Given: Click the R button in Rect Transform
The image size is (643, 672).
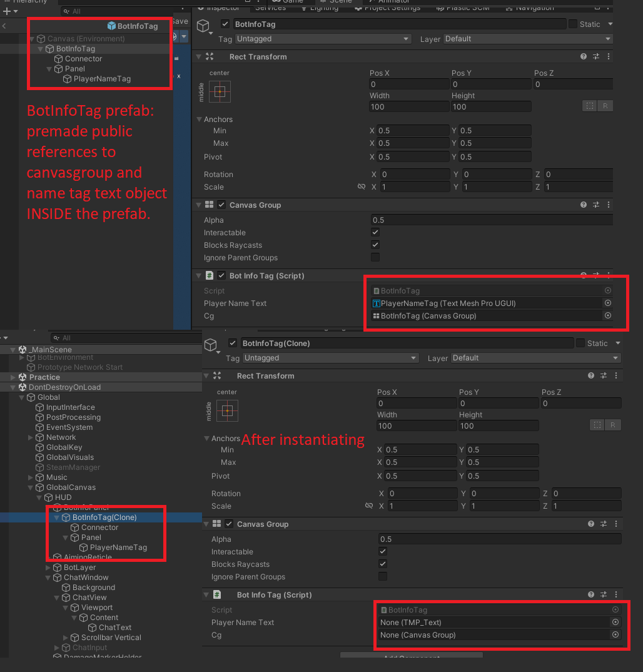Looking at the screenshot, I should [x=605, y=106].
